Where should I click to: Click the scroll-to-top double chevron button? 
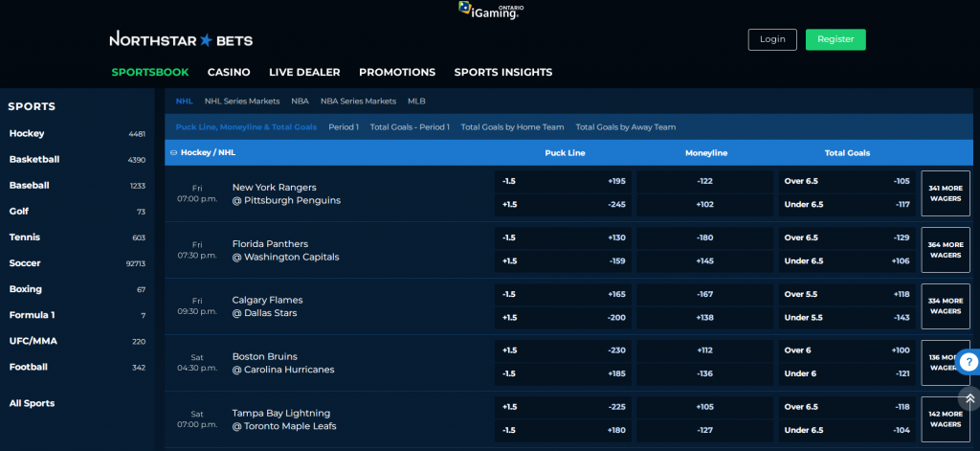point(969,398)
